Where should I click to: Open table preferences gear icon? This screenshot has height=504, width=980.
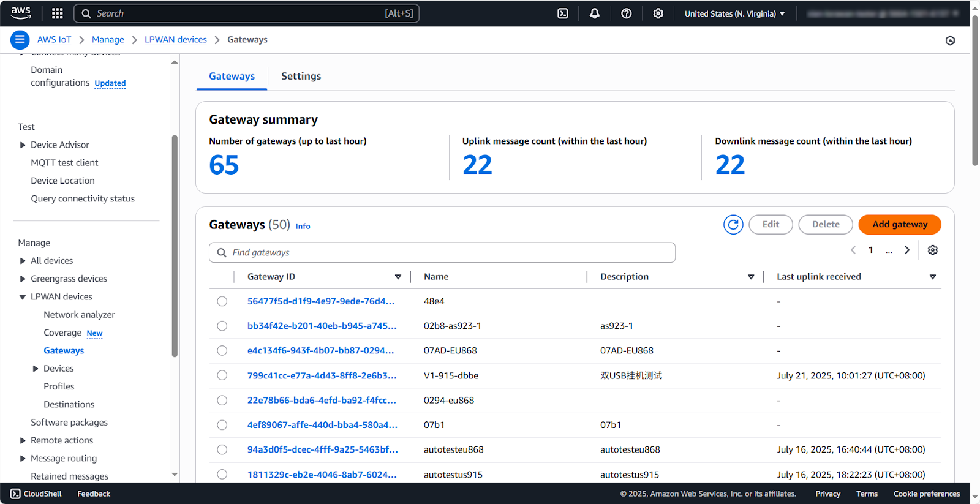pos(932,250)
